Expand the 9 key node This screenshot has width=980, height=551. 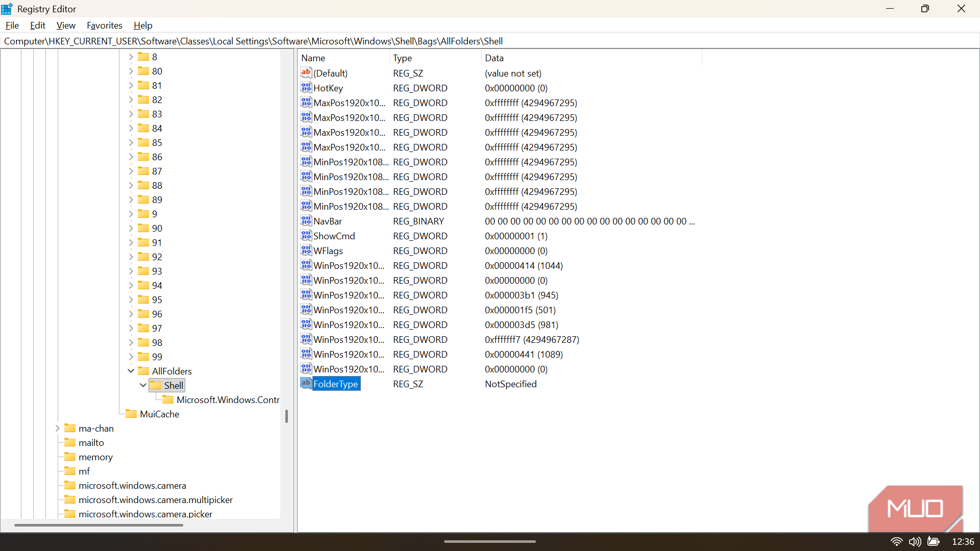(x=131, y=214)
